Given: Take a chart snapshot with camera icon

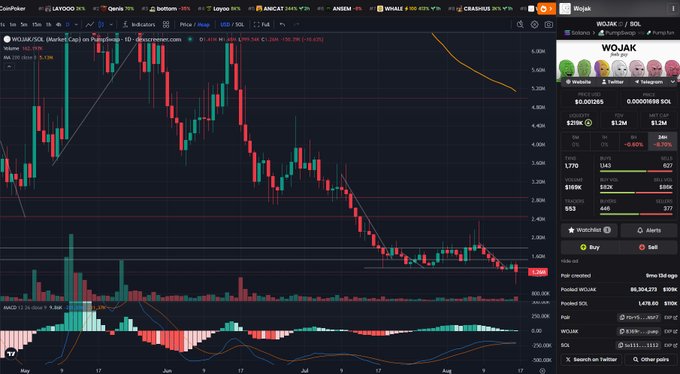Looking at the screenshot, I should [549, 25].
